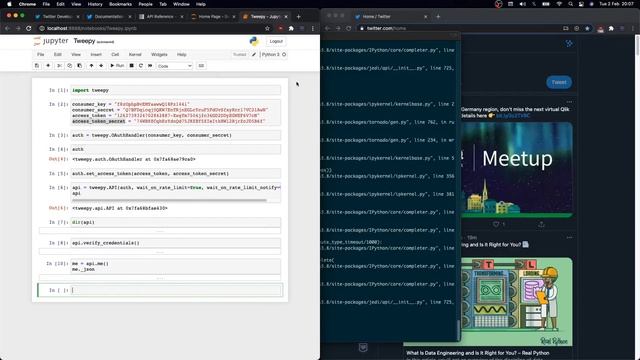Click the empty last code cell
Image resolution: width=640 pixels, height=360 pixels.
click(x=176, y=290)
